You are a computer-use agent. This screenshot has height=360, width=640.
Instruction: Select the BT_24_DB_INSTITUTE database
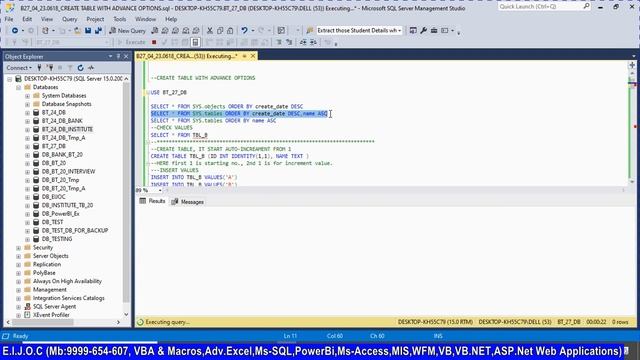67,129
